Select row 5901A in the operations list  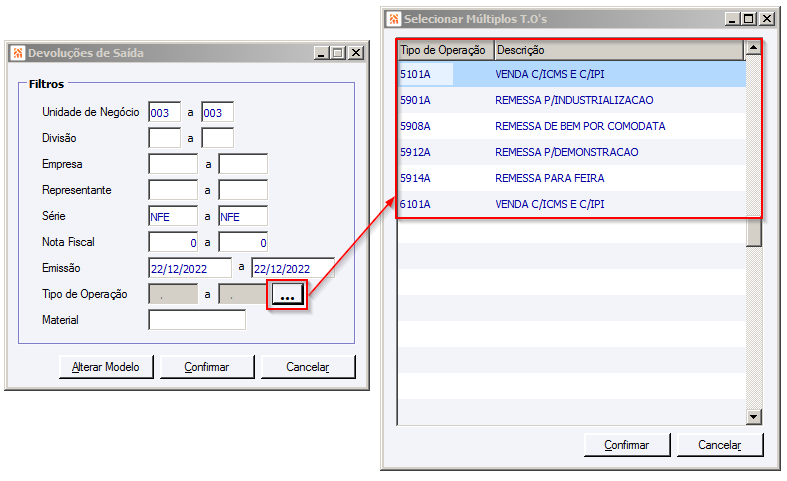click(572, 100)
